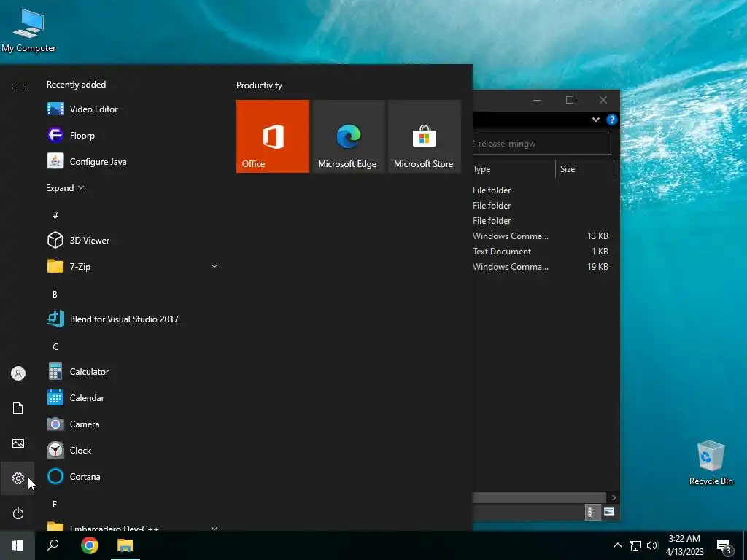Screen dimensions: 747x560
Task: Open the Microsoft Store tile
Action: (424, 136)
